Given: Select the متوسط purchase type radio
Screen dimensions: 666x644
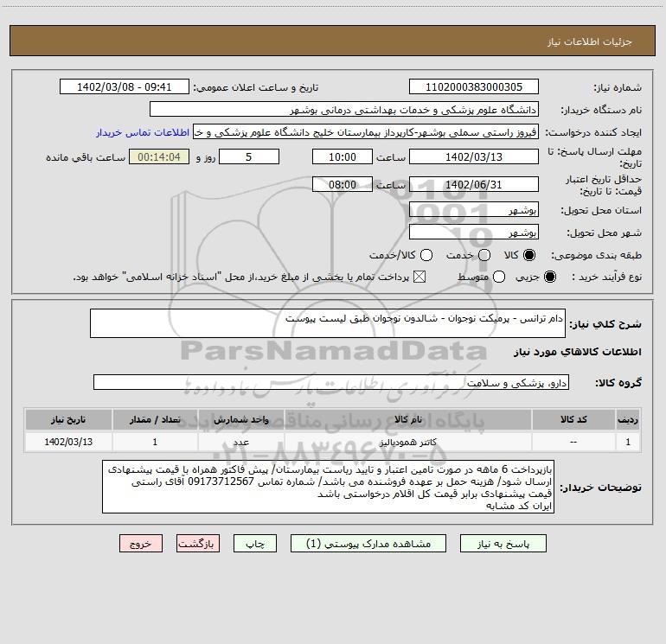Looking at the screenshot, I should tap(499, 277).
